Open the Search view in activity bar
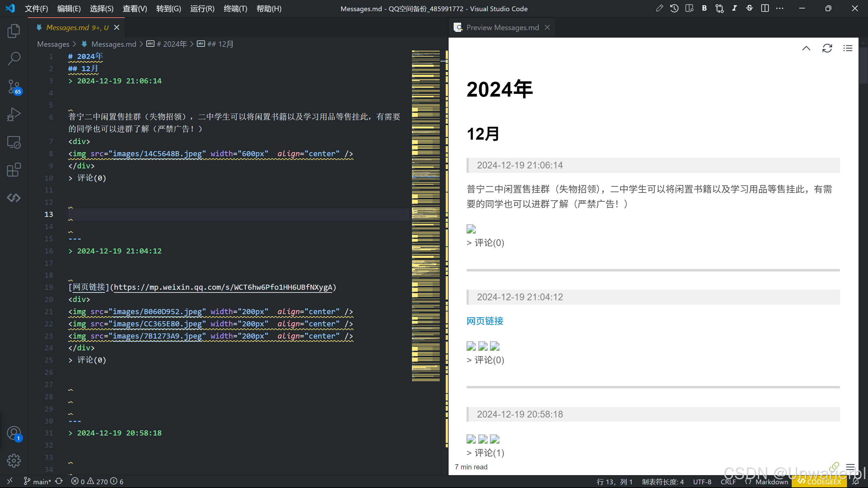This screenshot has height=488, width=868. (14, 59)
